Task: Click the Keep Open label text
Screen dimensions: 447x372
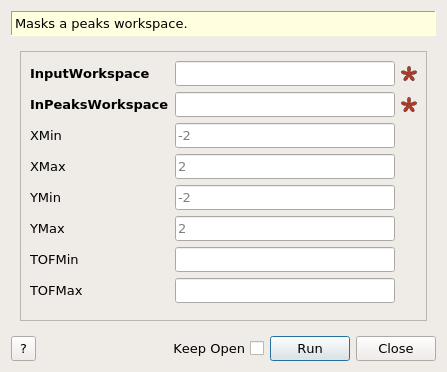Action: tap(209, 349)
